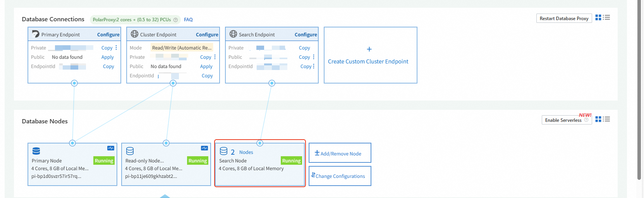Switch Database Nodes to grid view
The height and width of the screenshot is (198, 644).
click(598, 119)
